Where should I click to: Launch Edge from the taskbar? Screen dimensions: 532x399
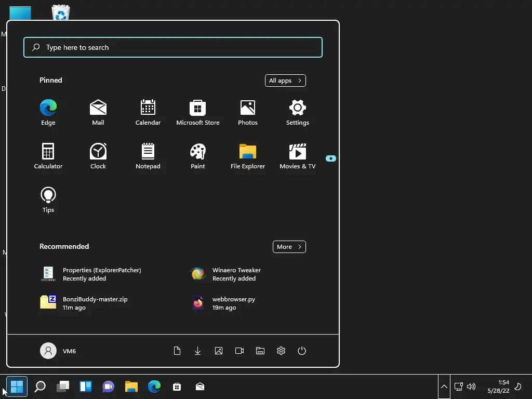[154, 387]
